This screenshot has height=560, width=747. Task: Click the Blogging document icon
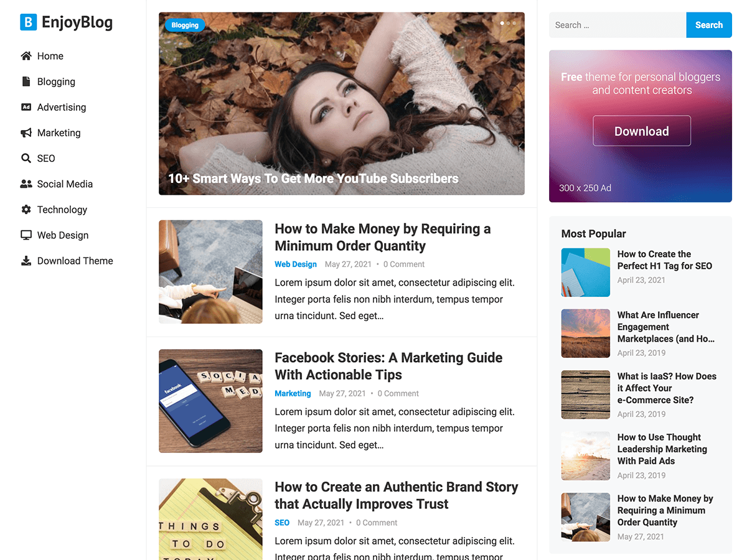tap(26, 81)
